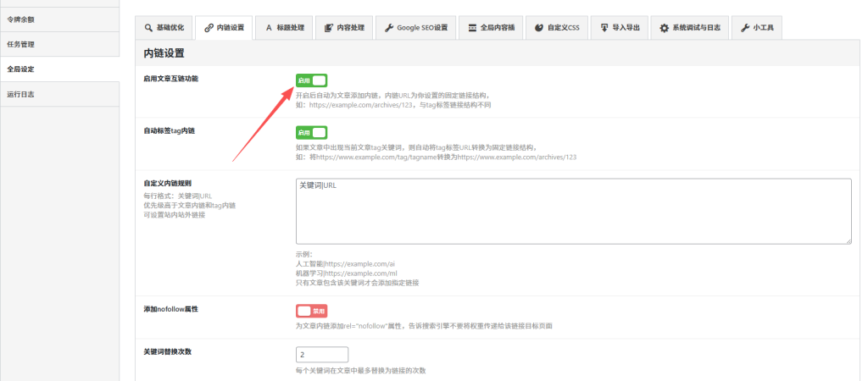Click the resize handle of the rules textarea
The image size is (868, 381).
(848, 240)
